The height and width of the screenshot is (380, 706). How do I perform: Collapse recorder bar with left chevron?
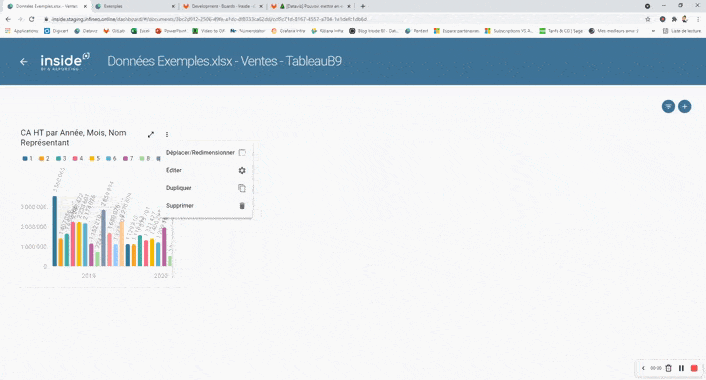[643, 368]
